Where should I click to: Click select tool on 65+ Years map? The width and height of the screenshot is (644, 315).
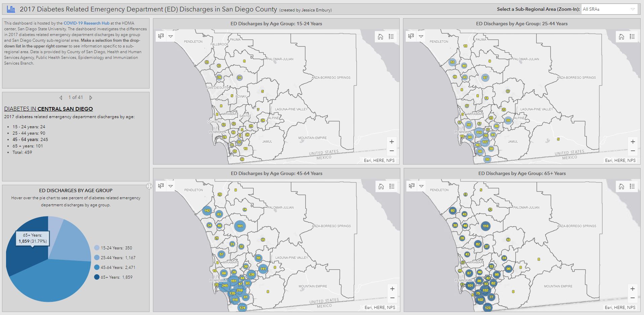tap(411, 186)
